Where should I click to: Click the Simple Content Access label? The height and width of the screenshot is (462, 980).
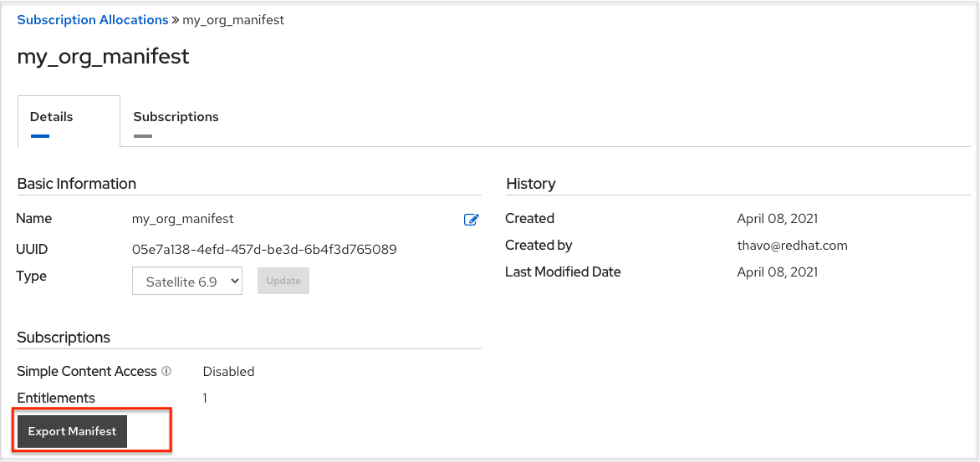click(x=87, y=372)
